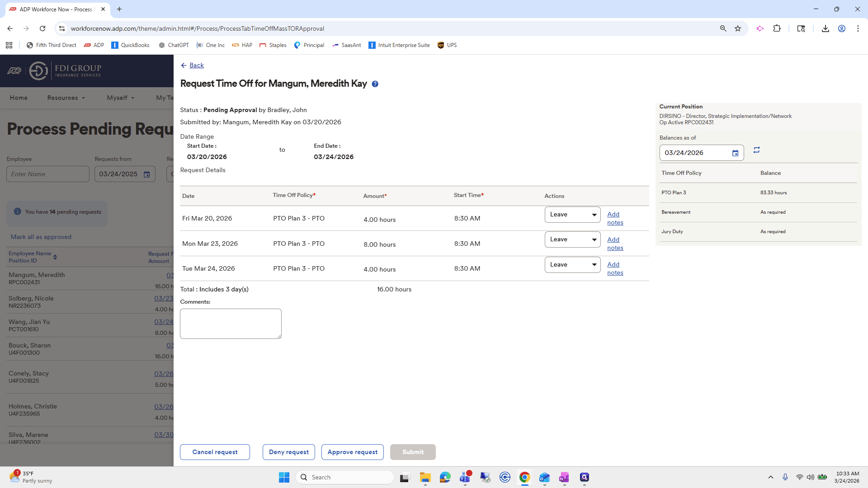Open the Intuit Enterprise Suite bookmark
The height and width of the screenshot is (488, 868).
click(x=399, y=45)
